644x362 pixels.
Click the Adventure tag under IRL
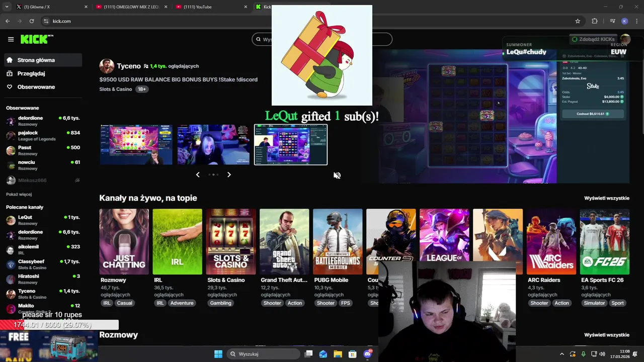pos(182,303)
